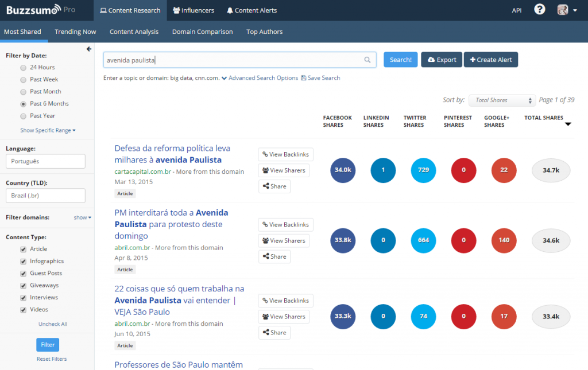Click the Export button
The height and width of the screenshot is (370, 588).
(442, 60)
